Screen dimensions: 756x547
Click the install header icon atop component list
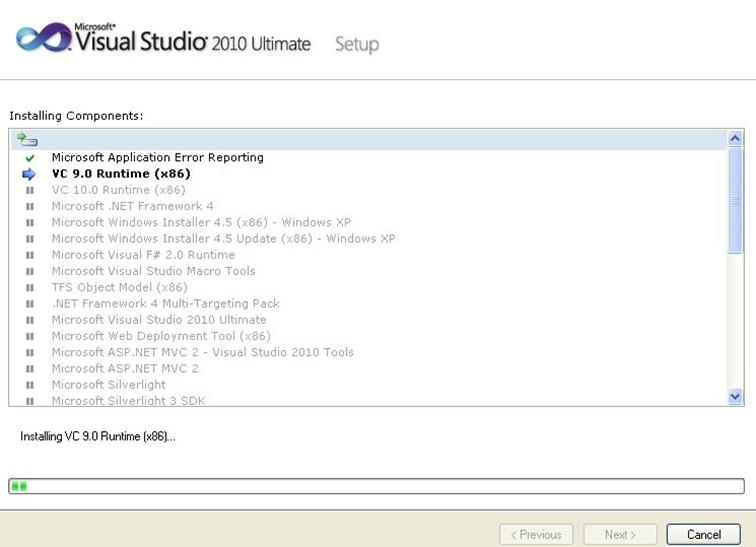[27, 140]
